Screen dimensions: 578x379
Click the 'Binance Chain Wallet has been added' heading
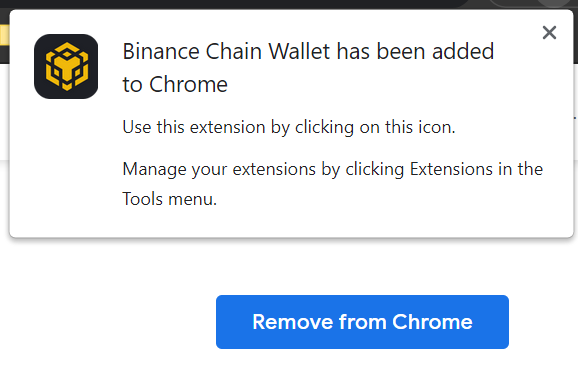pos(308,51)
